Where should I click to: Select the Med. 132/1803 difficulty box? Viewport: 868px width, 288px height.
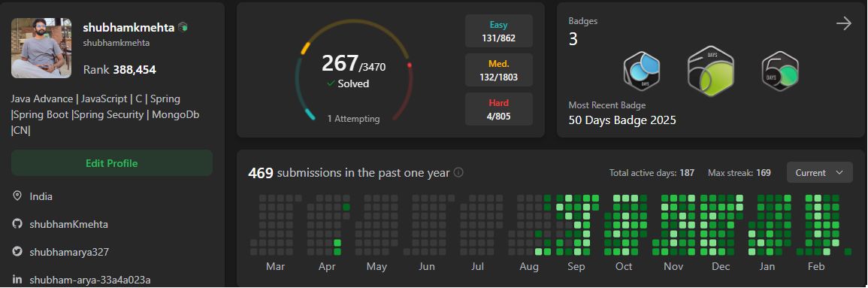499,71
